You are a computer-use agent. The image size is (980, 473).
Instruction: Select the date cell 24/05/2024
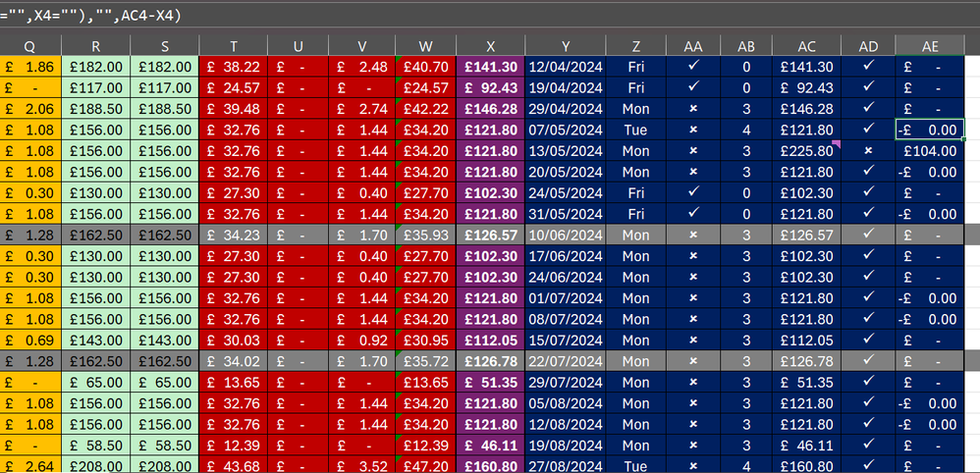pos(565,193)
